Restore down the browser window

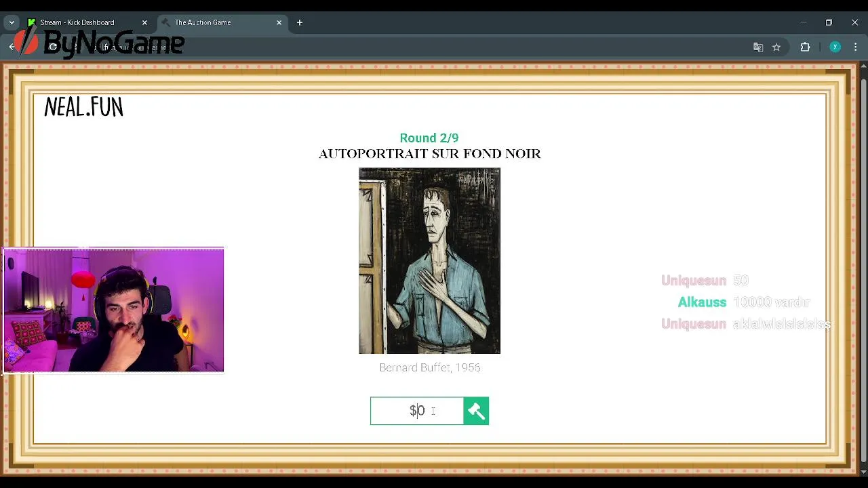point(829,22)
